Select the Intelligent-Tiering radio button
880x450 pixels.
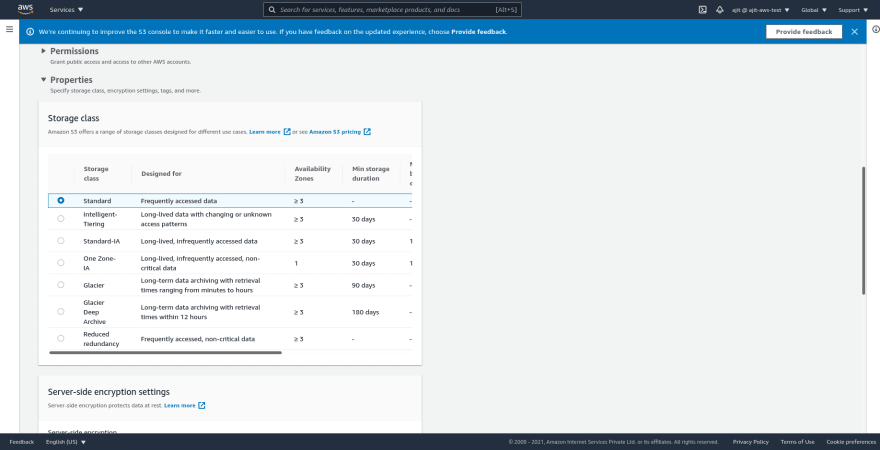(61, 219)
